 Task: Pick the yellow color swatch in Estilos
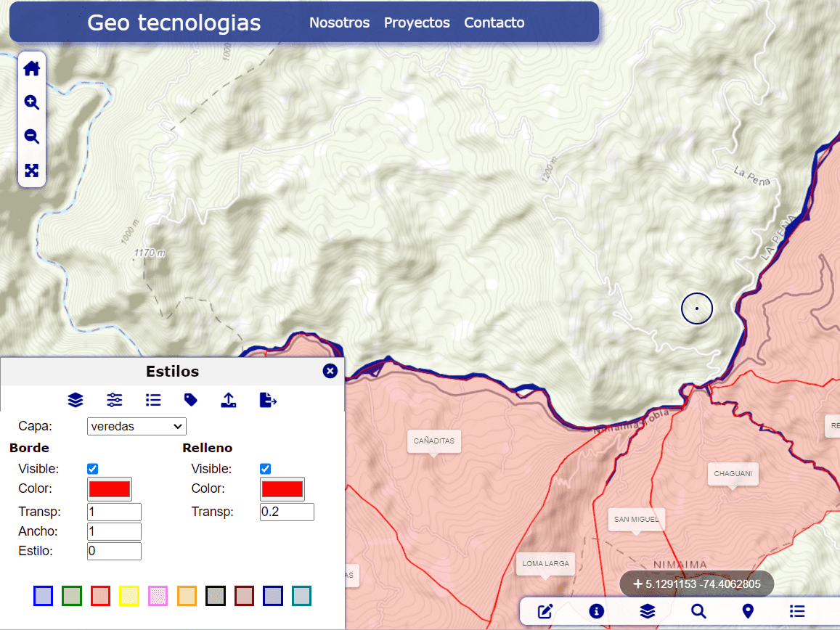129,595
